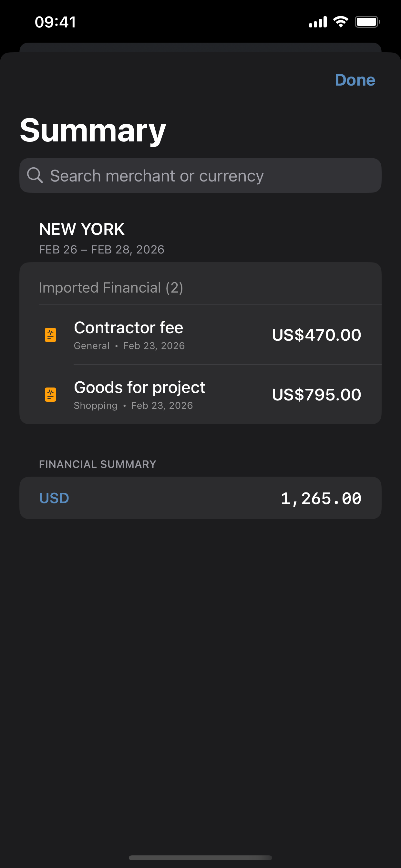401x868 pixels.
Task: Click the US$470.00 amount
Action: coord(316,335)
